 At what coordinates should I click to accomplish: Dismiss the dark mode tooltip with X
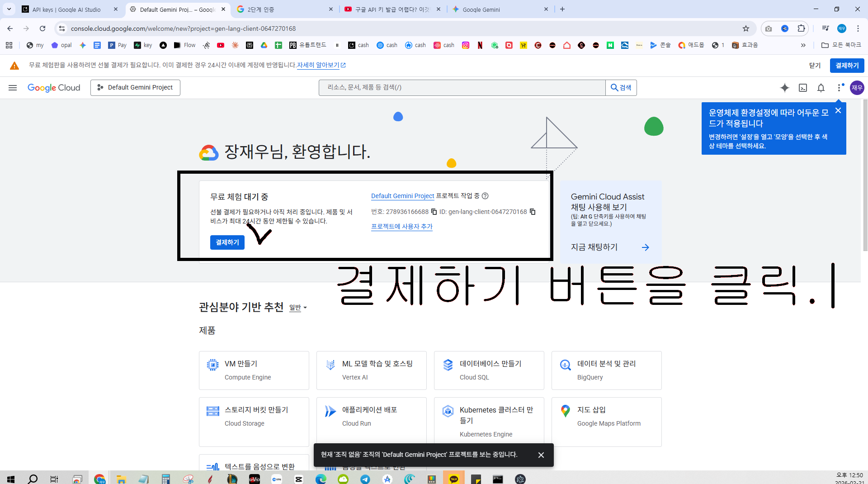click(838, 111)
